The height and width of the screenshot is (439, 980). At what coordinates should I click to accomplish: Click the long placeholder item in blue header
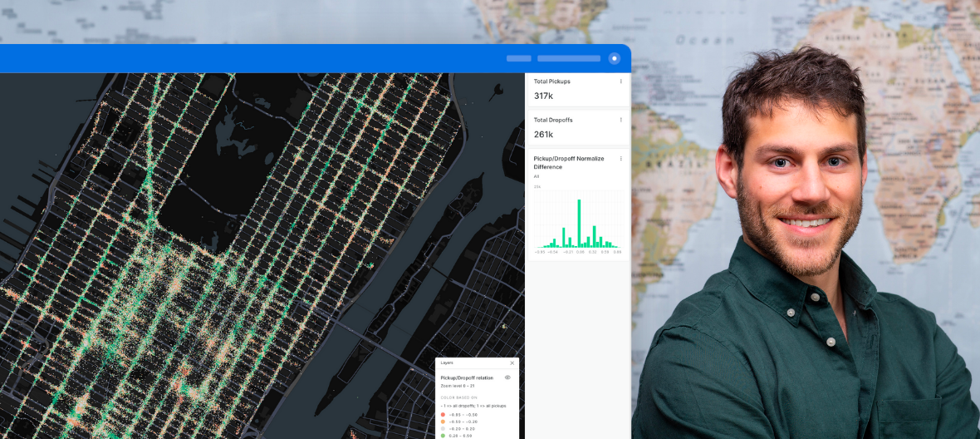pyautogui.click(x=569, y=58)
